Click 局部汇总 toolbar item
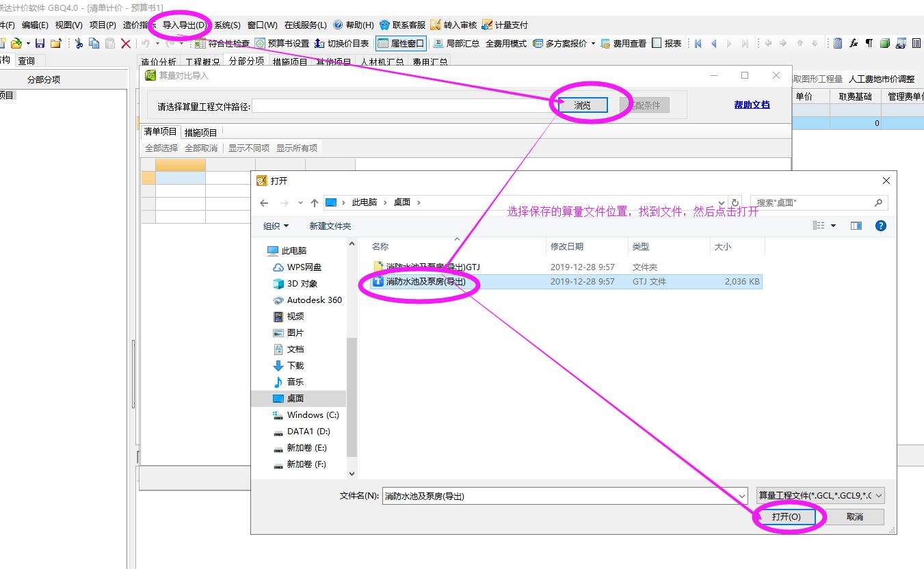The image size is (924, 569). (456, 43)
